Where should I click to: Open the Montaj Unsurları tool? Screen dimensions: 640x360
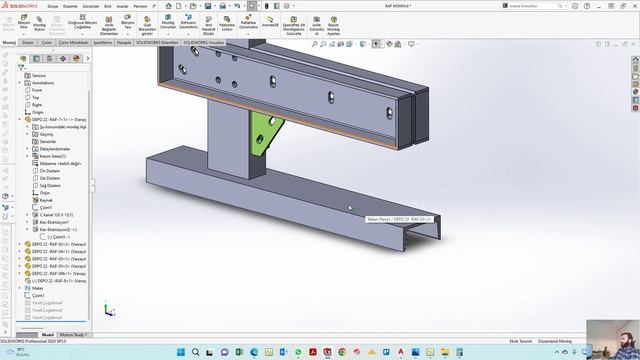coord(168,17)
